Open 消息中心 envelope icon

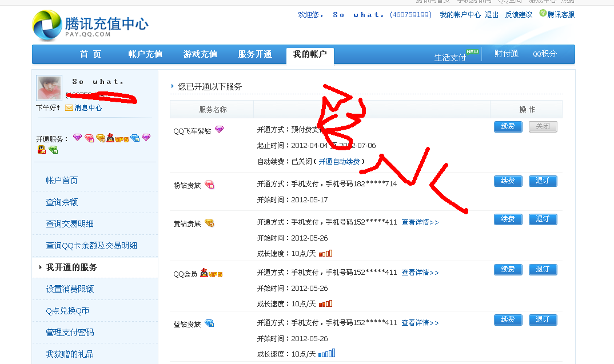69,107
